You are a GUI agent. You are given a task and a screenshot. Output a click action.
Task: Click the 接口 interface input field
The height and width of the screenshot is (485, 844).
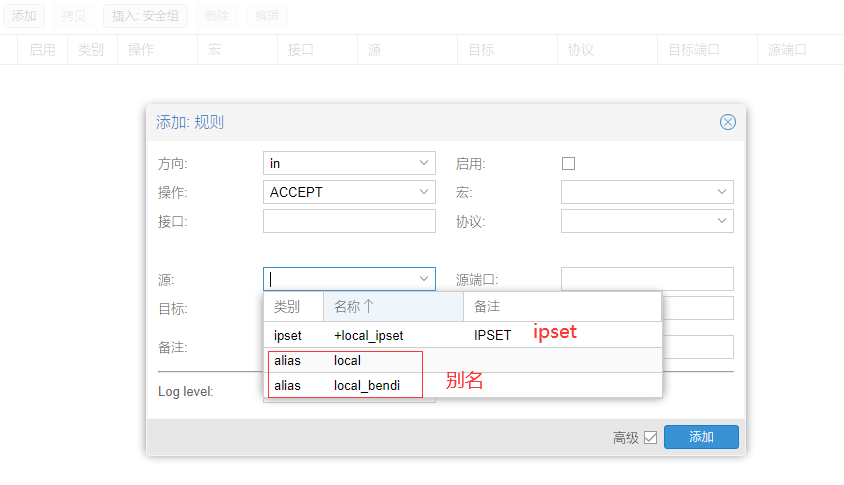pyautogui.click(x=349, y=221)
